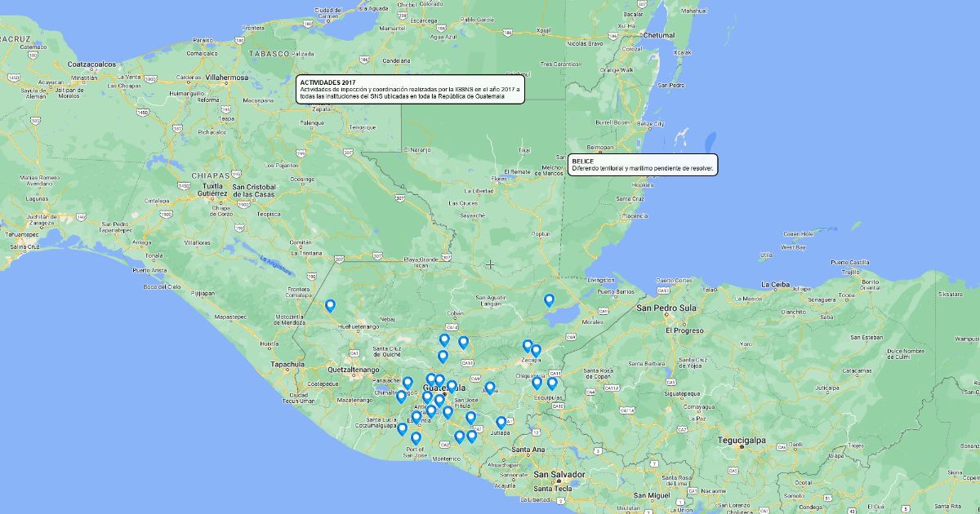
Task: Open the ACTIVIDADES 2017 info box
Action: [x=409, y=90]
